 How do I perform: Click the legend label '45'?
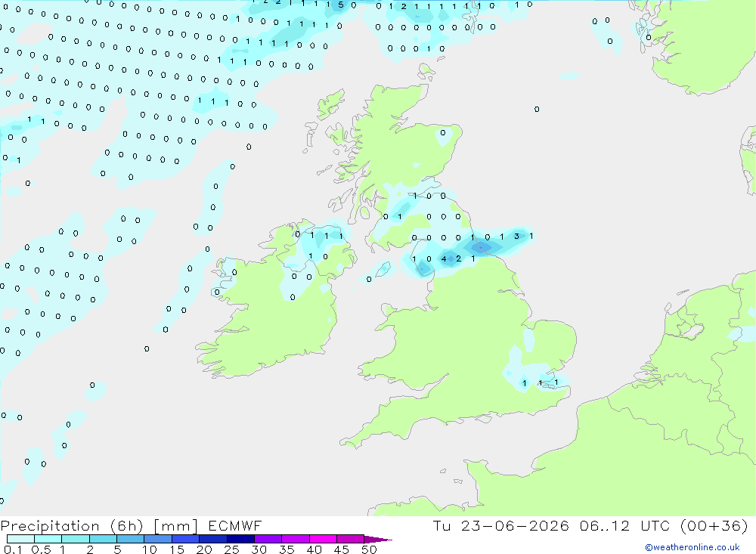(x=342, y=549)
